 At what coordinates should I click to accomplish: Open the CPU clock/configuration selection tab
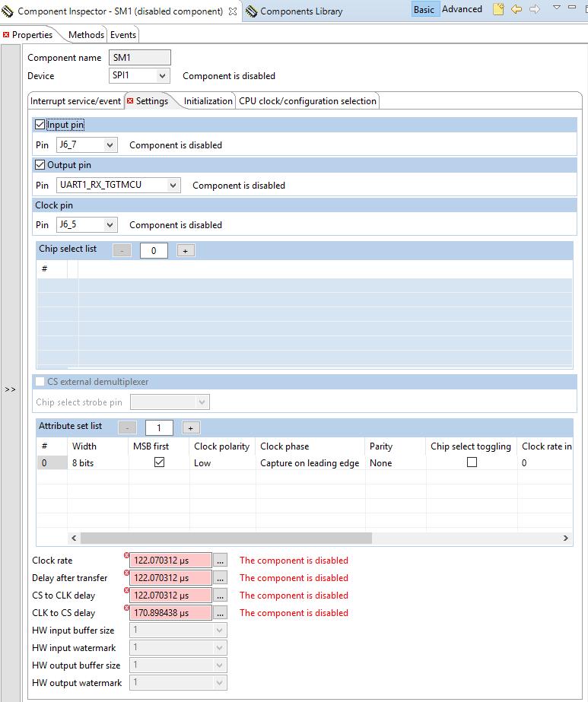click(x=307, y=101)
